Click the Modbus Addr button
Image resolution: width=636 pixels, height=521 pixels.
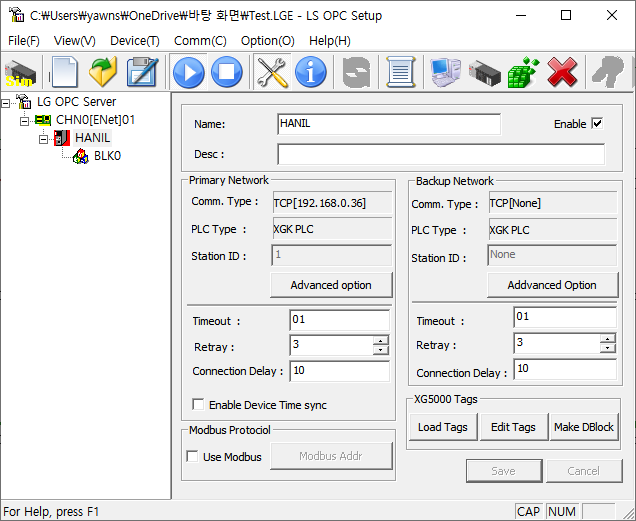[331, 456]
